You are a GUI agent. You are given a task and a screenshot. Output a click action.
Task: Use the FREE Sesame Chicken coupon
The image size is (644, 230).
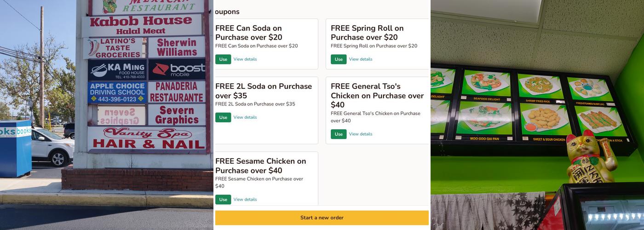click(x=223, y=200)
